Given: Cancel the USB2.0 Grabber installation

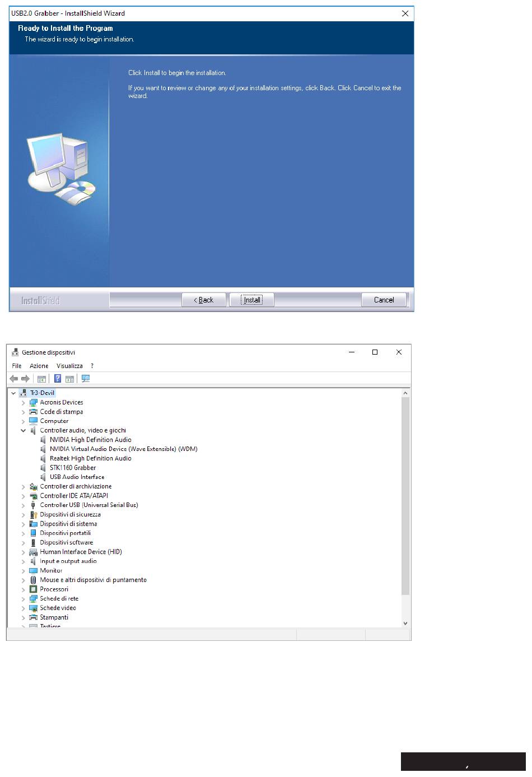Looking at the screenshot, I should point(384,300).
